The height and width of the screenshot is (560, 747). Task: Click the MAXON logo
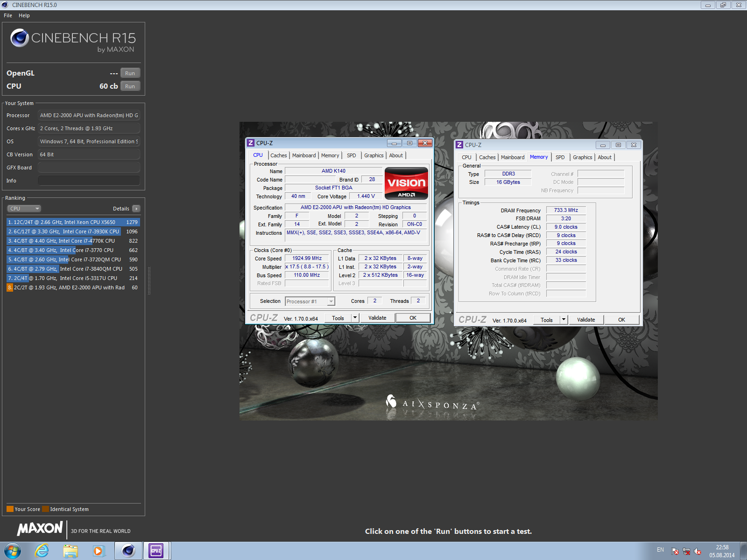(x=40, y=528)
